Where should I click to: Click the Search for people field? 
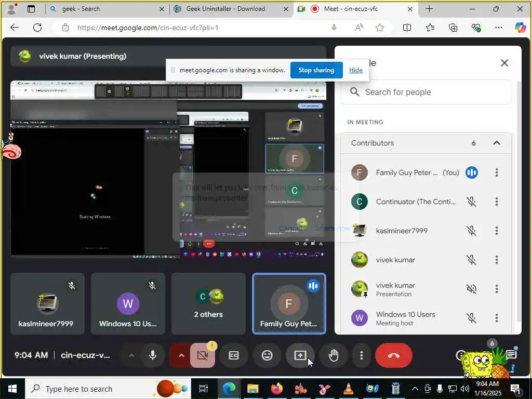tap(426, 92)
